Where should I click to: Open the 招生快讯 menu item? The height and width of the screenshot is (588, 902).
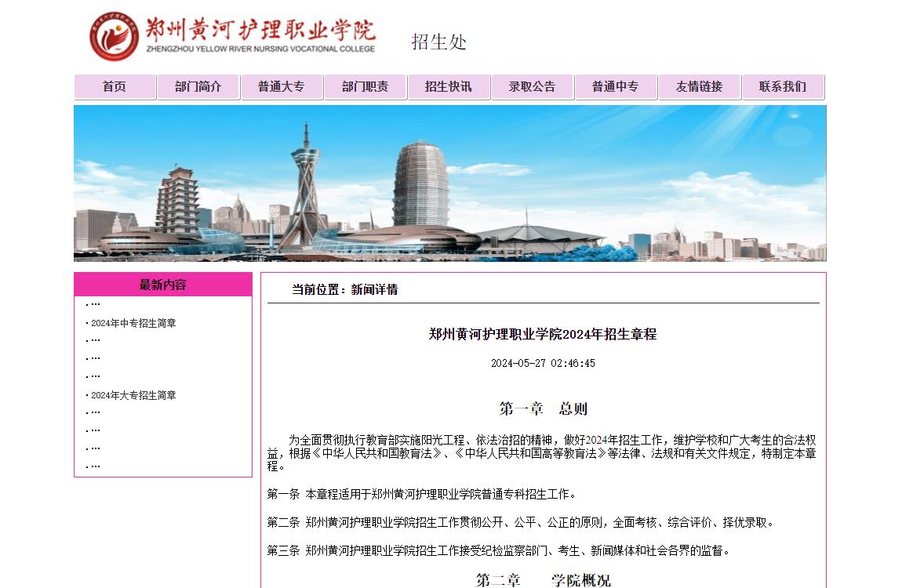[449, 87]
